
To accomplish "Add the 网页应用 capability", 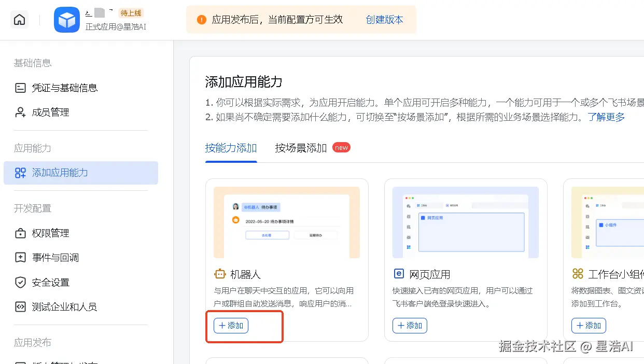I will 410,326.
